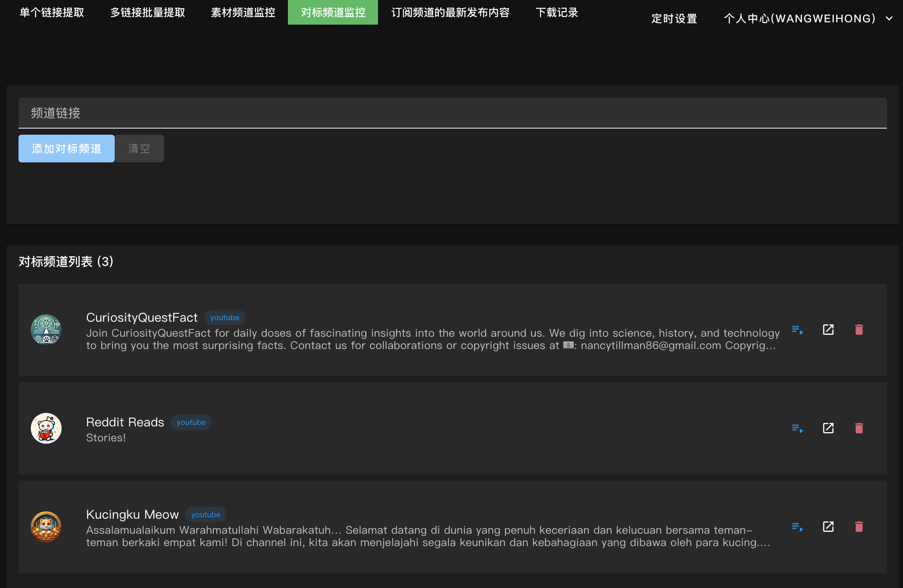The width and height of the screenshot is (903, 588).
Task: Switch to 多链接批量提取 tab
Action: pyautogui.click(x=148, y=12)
